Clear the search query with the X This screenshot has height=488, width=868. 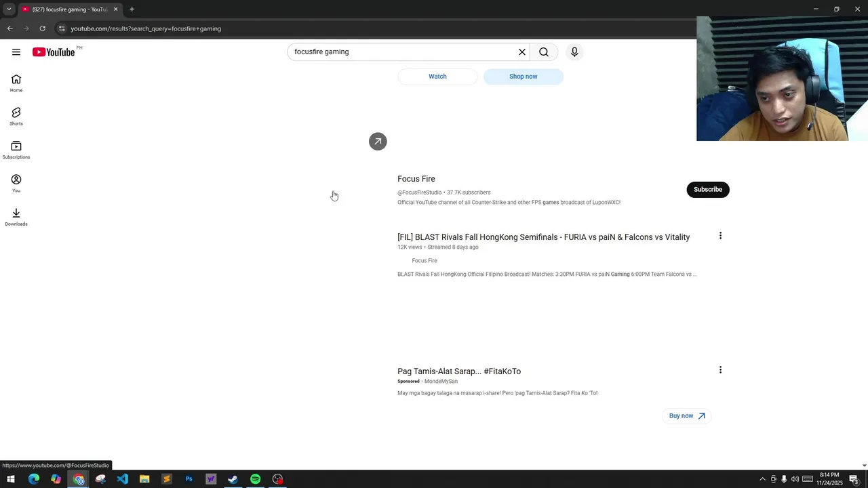click(x=522, y=52)
